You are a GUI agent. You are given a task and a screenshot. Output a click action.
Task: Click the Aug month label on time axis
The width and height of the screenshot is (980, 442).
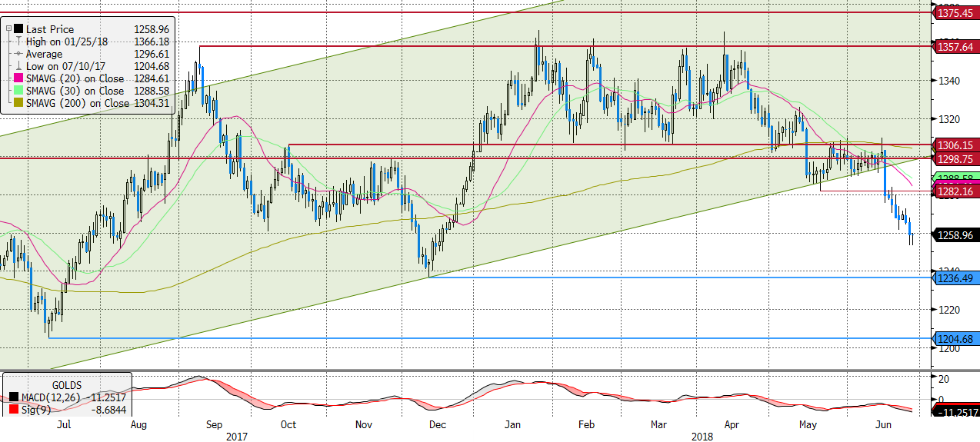point(138,424)
